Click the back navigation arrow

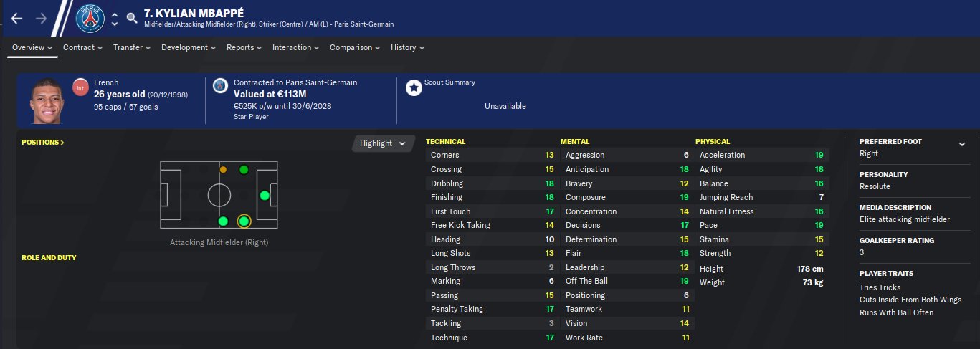coord(17,19)
